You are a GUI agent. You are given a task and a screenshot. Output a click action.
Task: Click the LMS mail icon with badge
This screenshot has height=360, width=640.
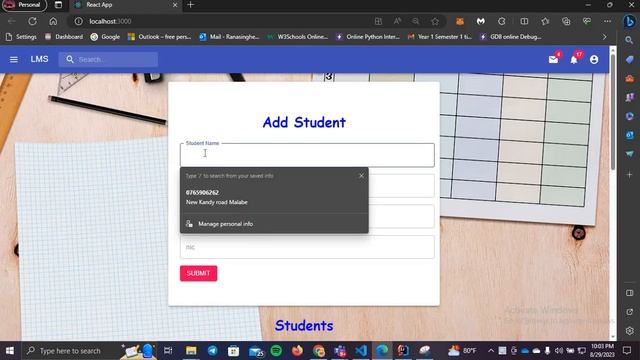tap(554, 59)
